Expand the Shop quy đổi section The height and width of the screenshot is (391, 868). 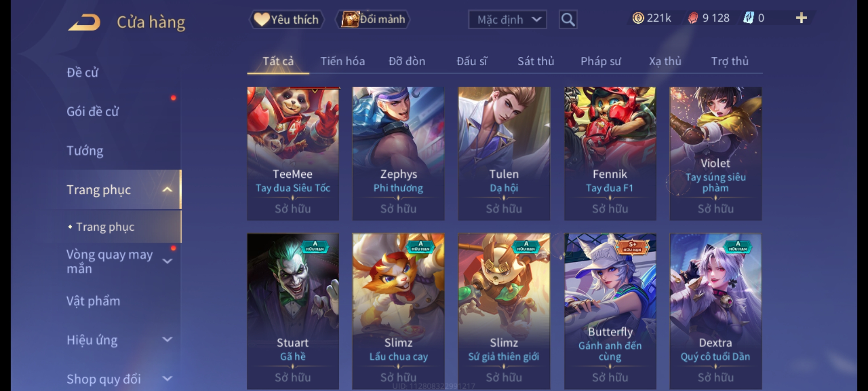167,379
